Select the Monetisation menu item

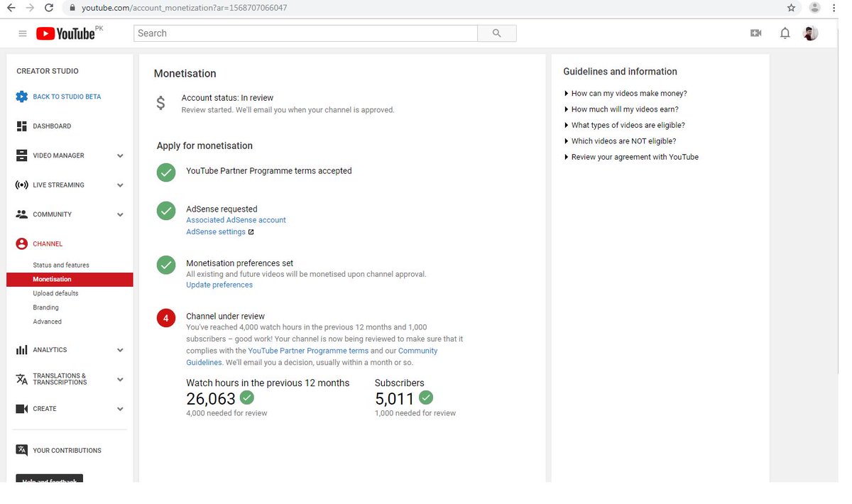(x=70, y=280)
